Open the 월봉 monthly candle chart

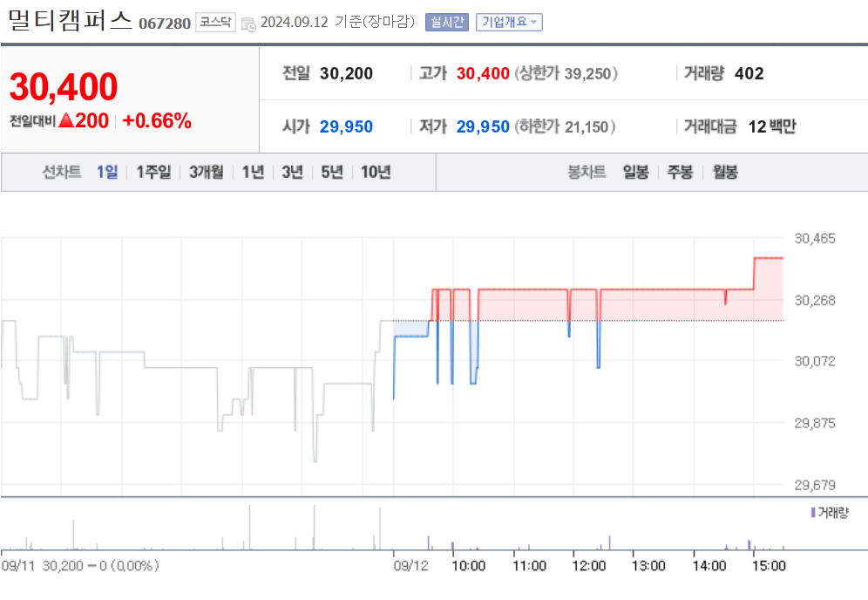point(725,173)
